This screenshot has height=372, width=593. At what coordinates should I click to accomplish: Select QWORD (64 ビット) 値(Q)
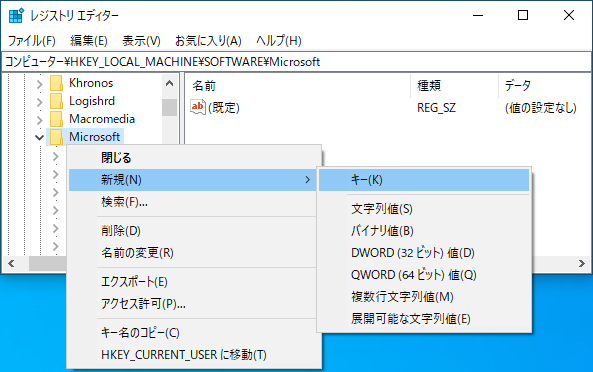[x=424, y=274]
